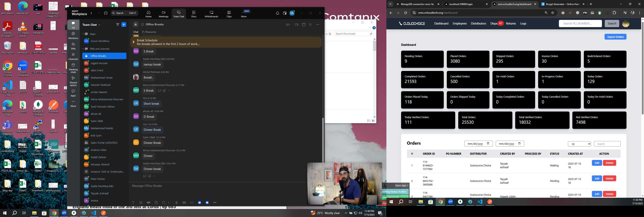This screenshot has height=217, width=644.
Task: Click the Search button beside PO number field
Action: [612, 24]
